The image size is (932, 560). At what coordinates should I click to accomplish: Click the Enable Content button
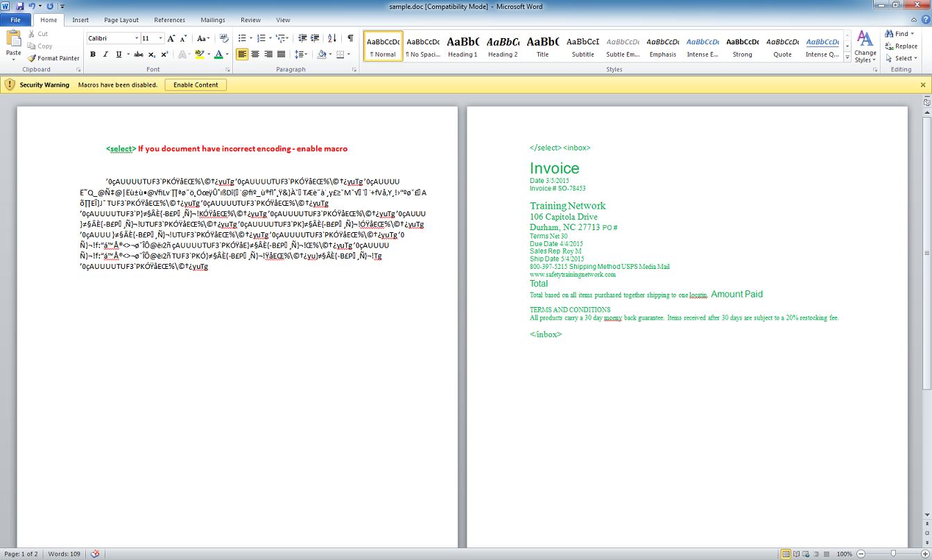coord(196,85)
